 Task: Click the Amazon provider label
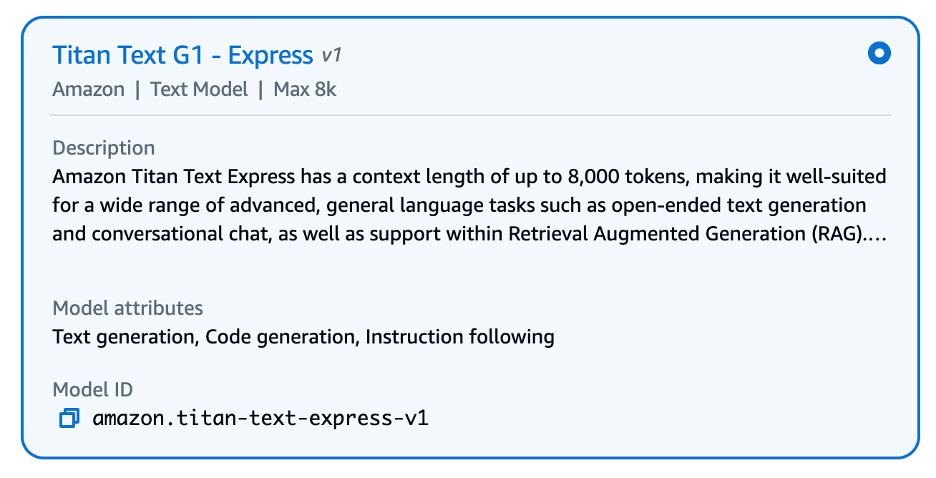(x=88, y=89)
